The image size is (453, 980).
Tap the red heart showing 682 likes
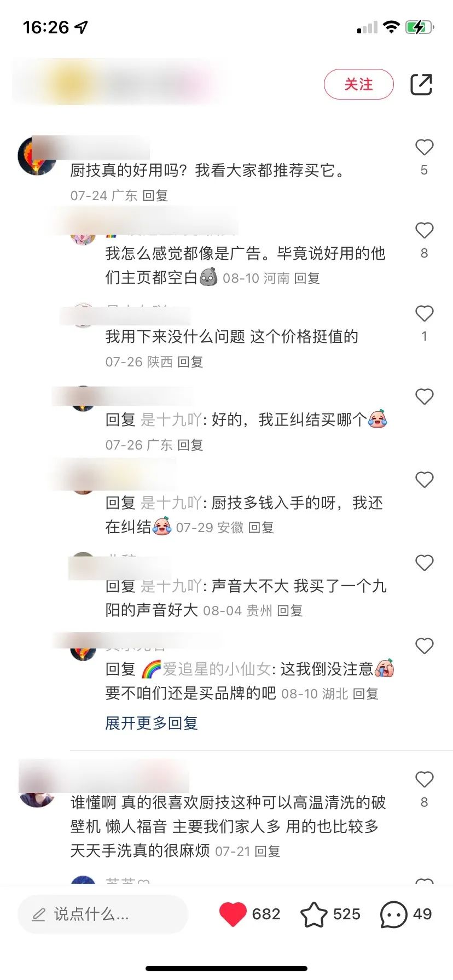coord(233,914)
